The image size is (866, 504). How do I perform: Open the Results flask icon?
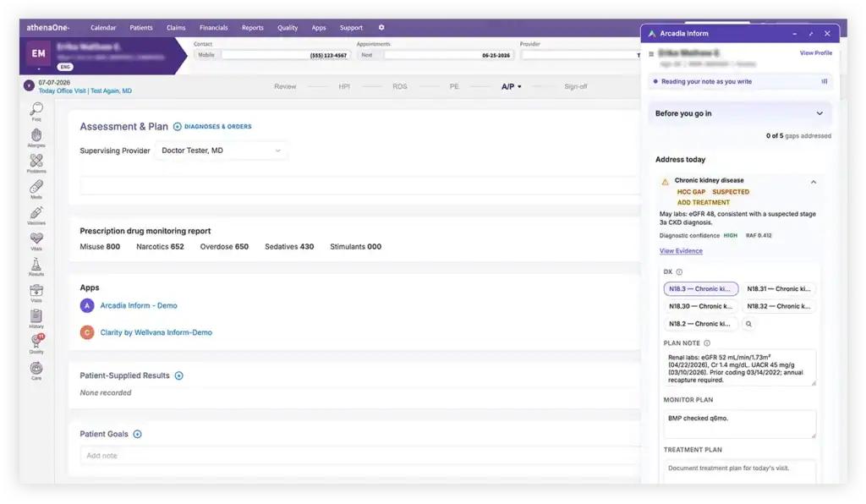(36, 267)
